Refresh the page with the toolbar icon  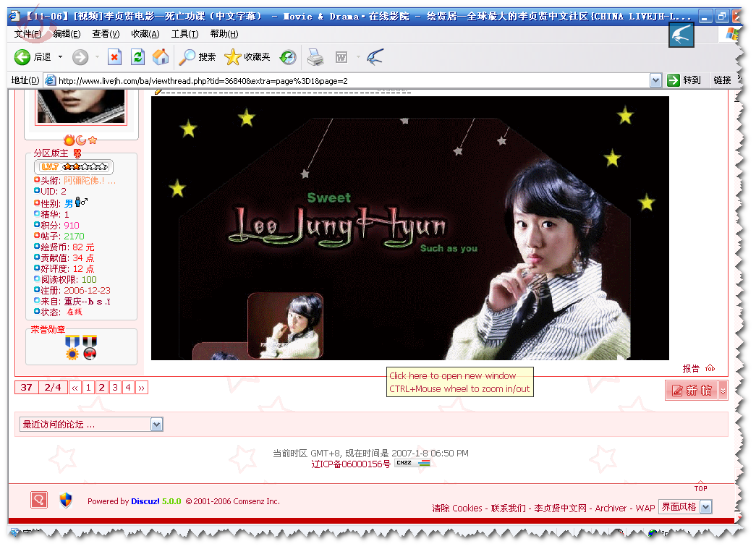(x=137, y=57)
